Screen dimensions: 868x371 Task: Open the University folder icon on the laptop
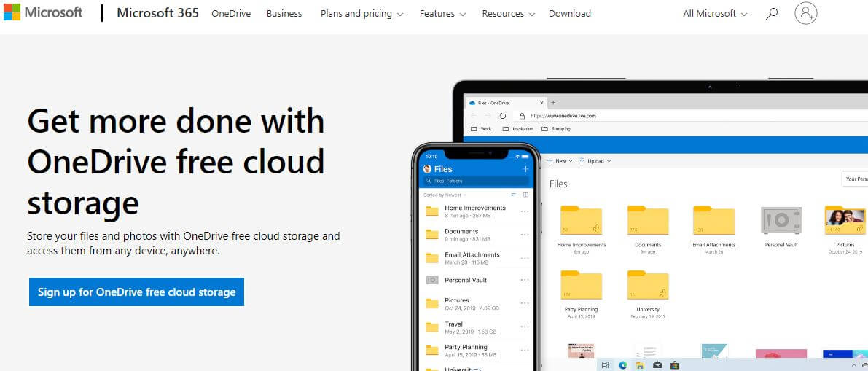648,285
